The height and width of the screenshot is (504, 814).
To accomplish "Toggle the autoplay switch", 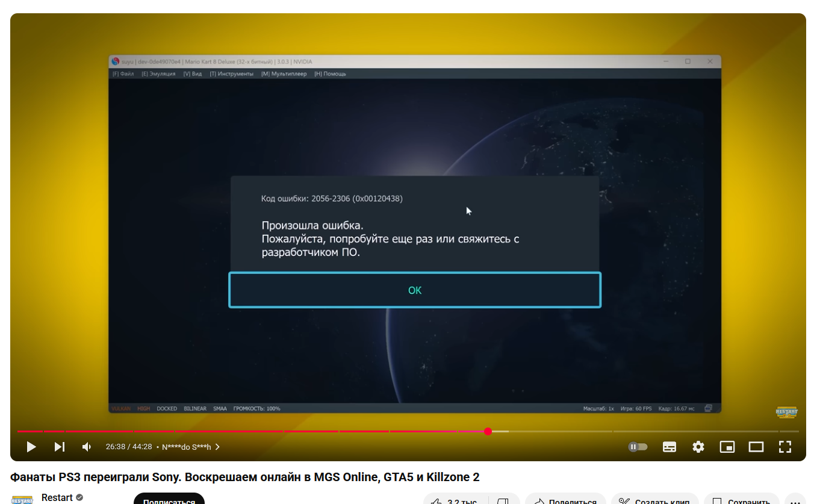I will click(x=638, y=447).
